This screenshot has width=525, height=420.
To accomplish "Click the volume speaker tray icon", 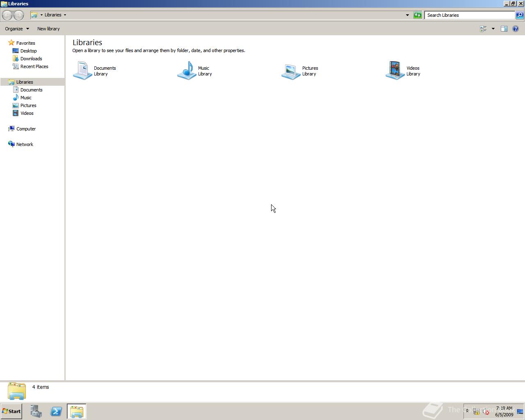I will tap(486, 412).
